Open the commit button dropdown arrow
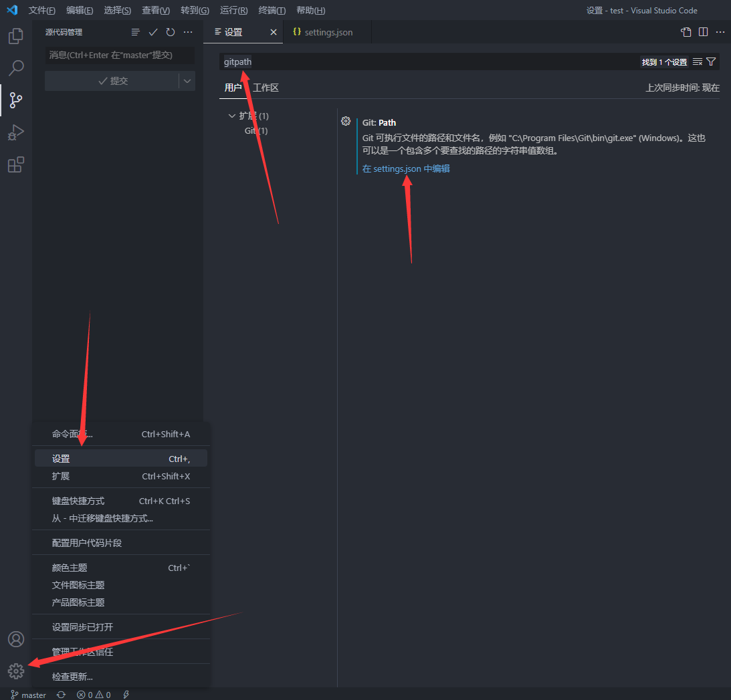 (x=187, y=81)
